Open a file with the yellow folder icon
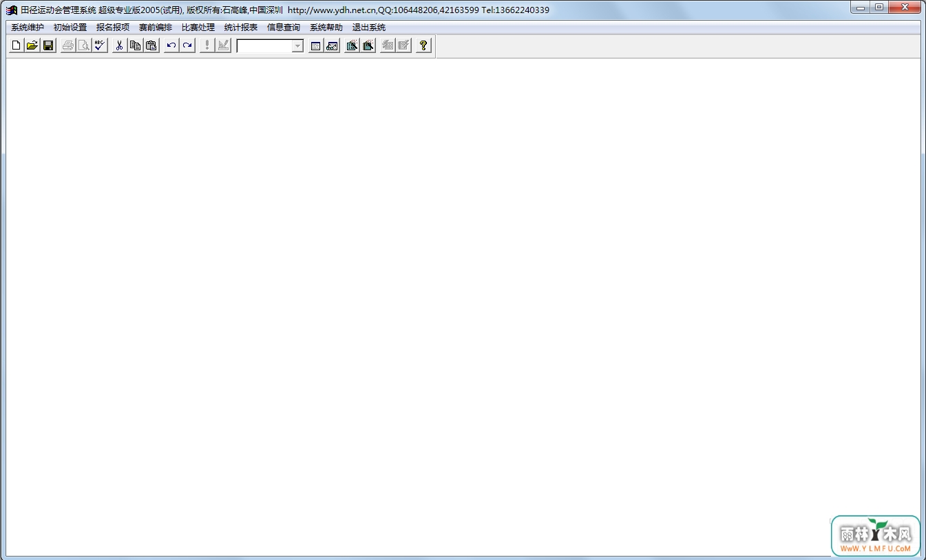 32,46
